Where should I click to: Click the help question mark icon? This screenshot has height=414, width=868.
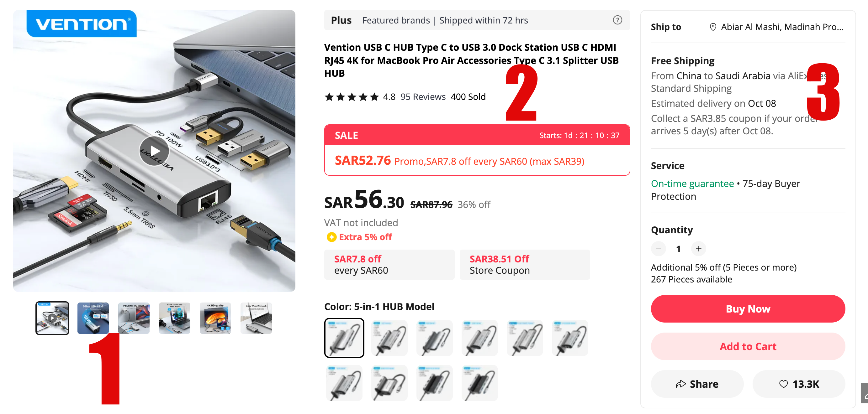[x=617, y=20]
